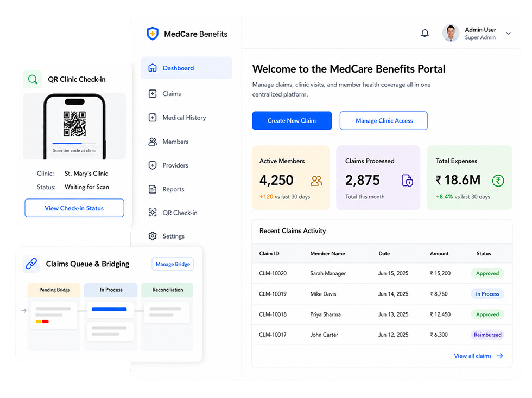Click the chain link icon in Claims Queue card
This screenshot has height=398, width=532.
pyautogui.click(x=31, y=264)
